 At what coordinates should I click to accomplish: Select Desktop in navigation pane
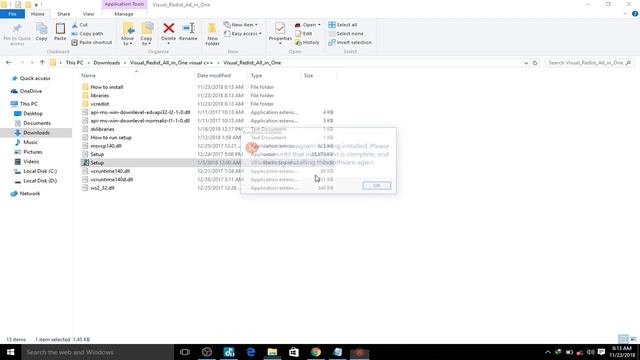(33, 113)
